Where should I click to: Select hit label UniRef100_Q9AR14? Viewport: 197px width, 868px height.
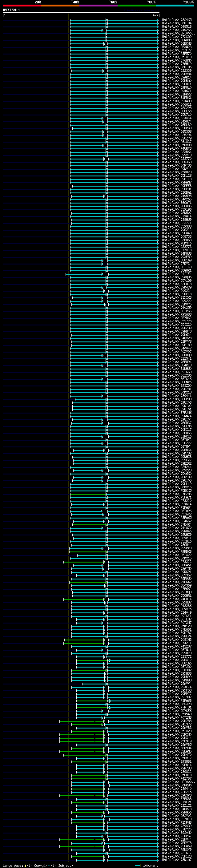(x=177, y=78)
